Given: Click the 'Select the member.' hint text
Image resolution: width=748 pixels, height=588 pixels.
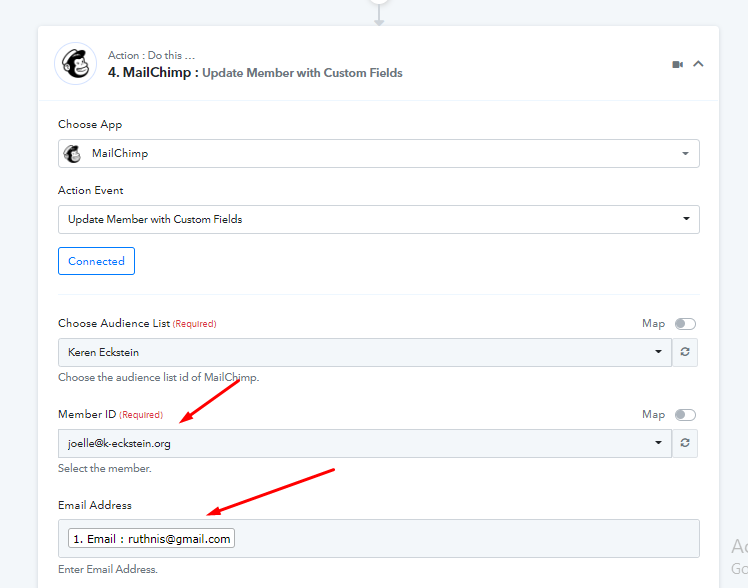Looking at the screenshot, I should pos(104,469).
